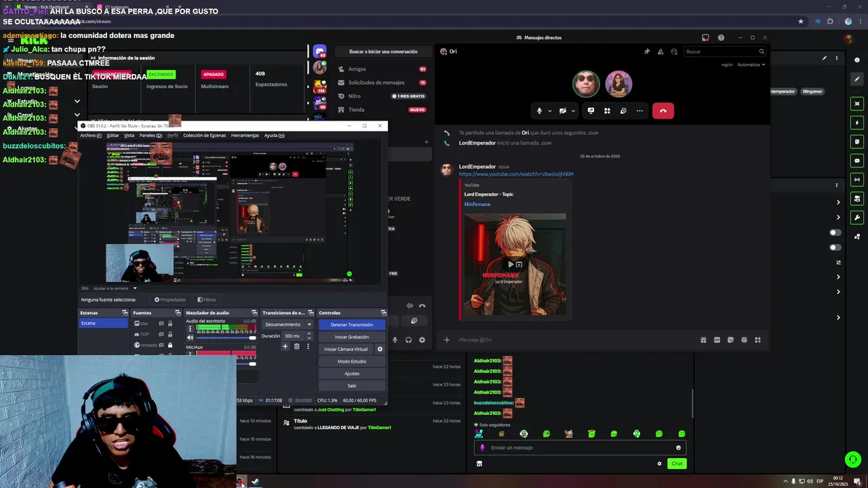
Task: Open pinned messages in Ori chat
Action: click(x=647, y=52)
